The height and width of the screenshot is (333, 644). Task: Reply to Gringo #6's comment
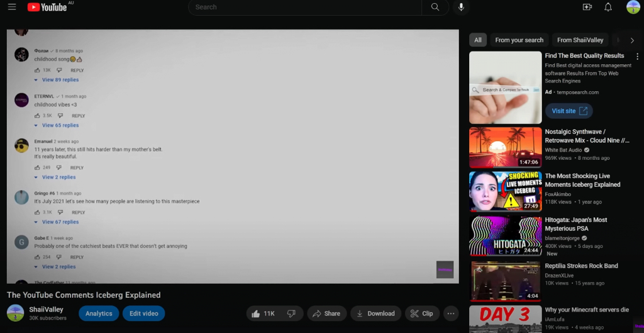click(x=79, y=213)
